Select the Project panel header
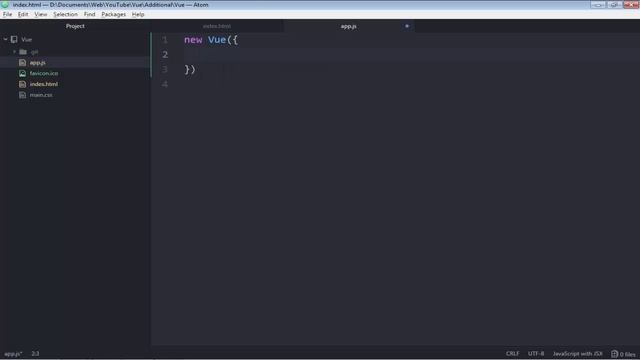Screen dimensions: 640x360 pyautogui.click(x=75, y=26)
